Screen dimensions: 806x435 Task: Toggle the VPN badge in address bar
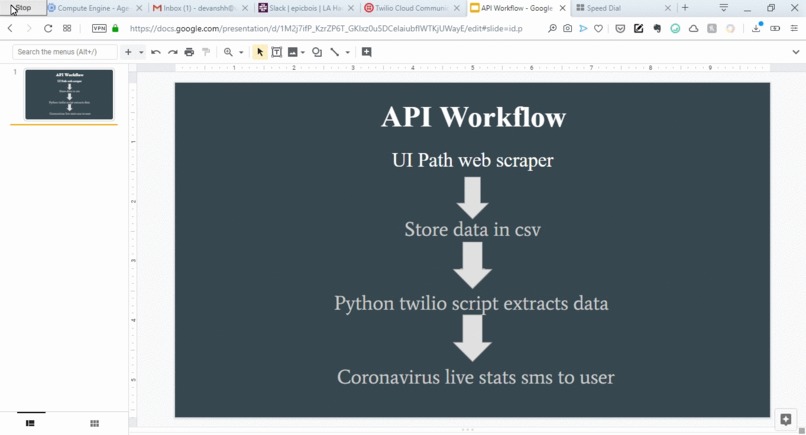99,28
